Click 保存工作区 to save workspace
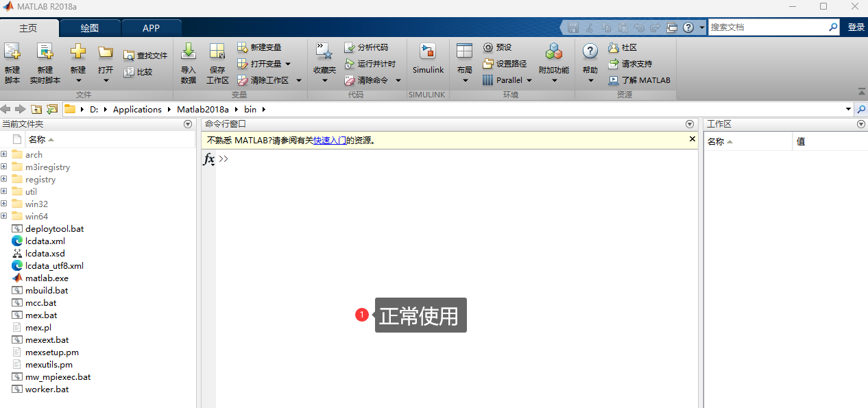868x408 pixels. pyautogui.click(x=217, y=63)
